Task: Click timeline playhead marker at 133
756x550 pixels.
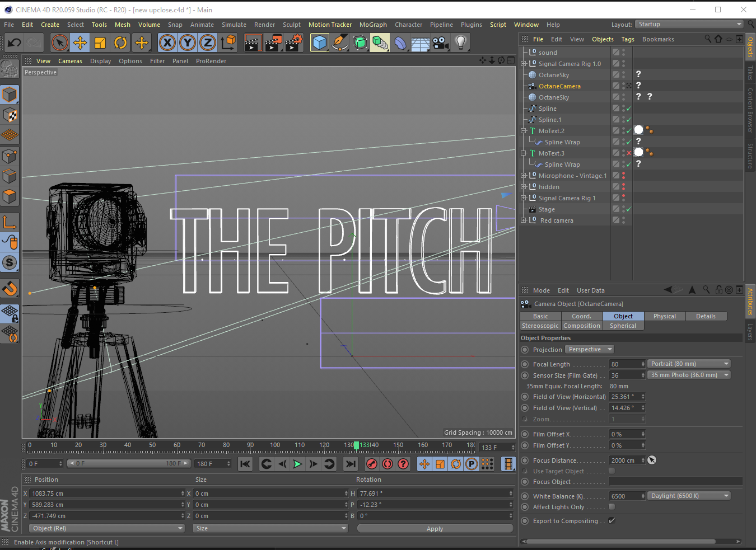Action: [356, 445]
